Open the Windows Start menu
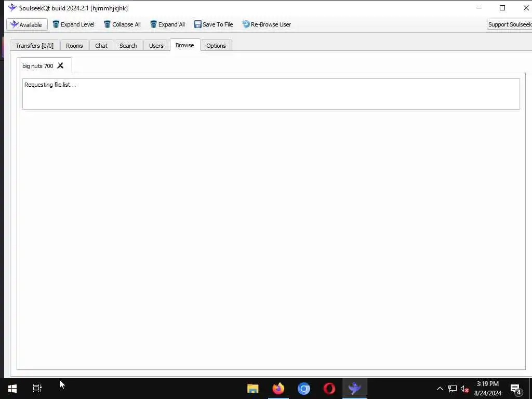The image size is (532, 399). pos(12,389)
